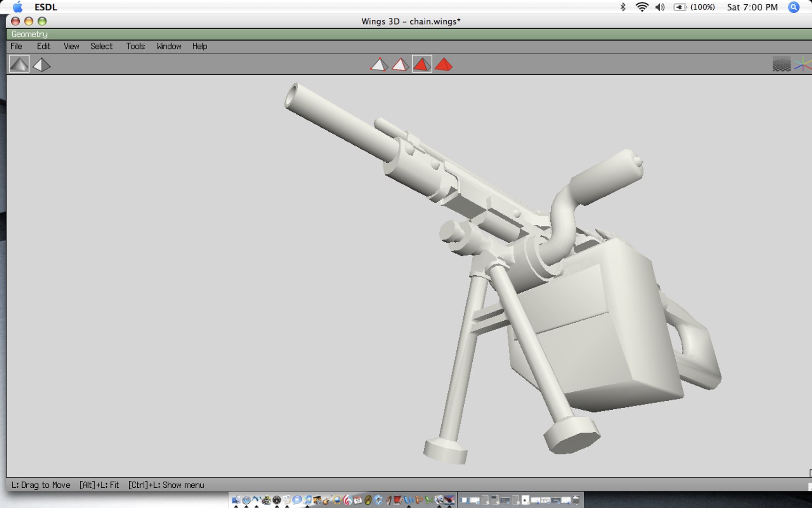This screenshot has height=508, width=812.
Task: Click the Bluetooth status icon
Action: tap(623, 7)
